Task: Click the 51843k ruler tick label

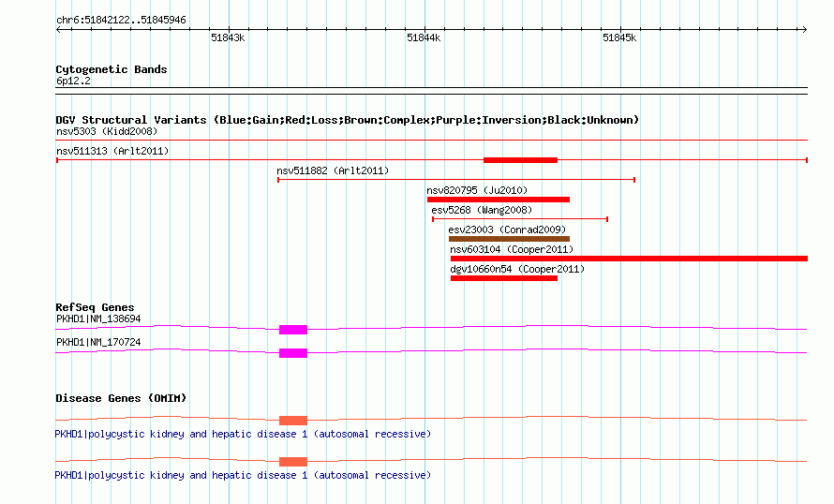Action: tap(228, 37)
